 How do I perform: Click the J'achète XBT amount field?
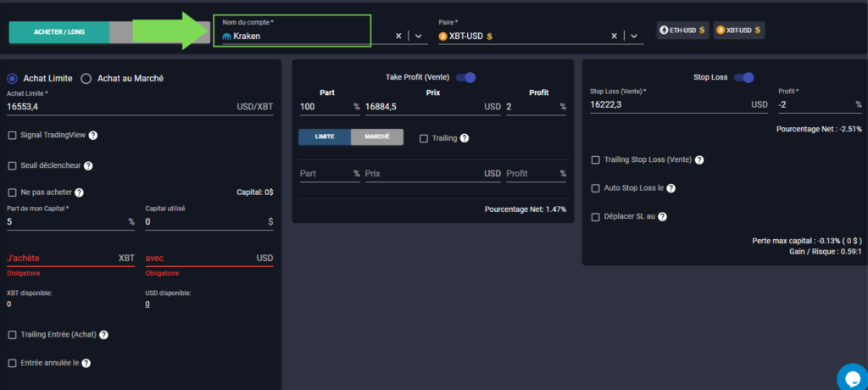click(x=71, y=259)
